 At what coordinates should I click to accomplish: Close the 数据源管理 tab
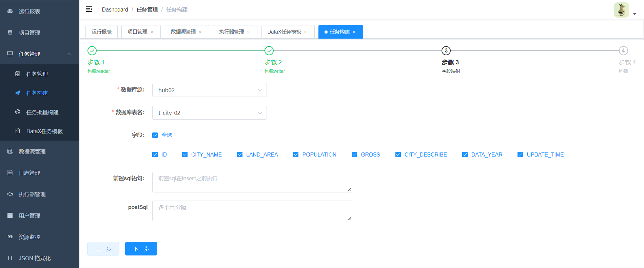pos(200,32)
